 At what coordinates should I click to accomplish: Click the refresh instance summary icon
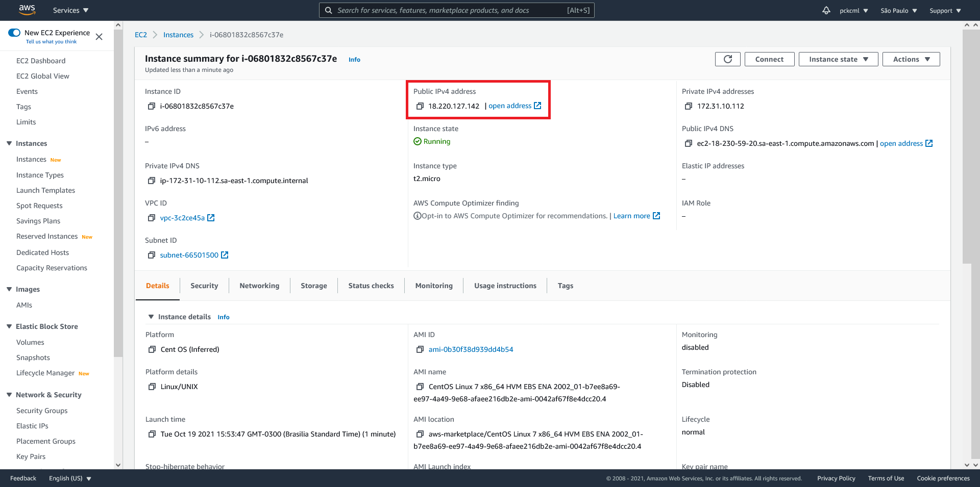727,59
